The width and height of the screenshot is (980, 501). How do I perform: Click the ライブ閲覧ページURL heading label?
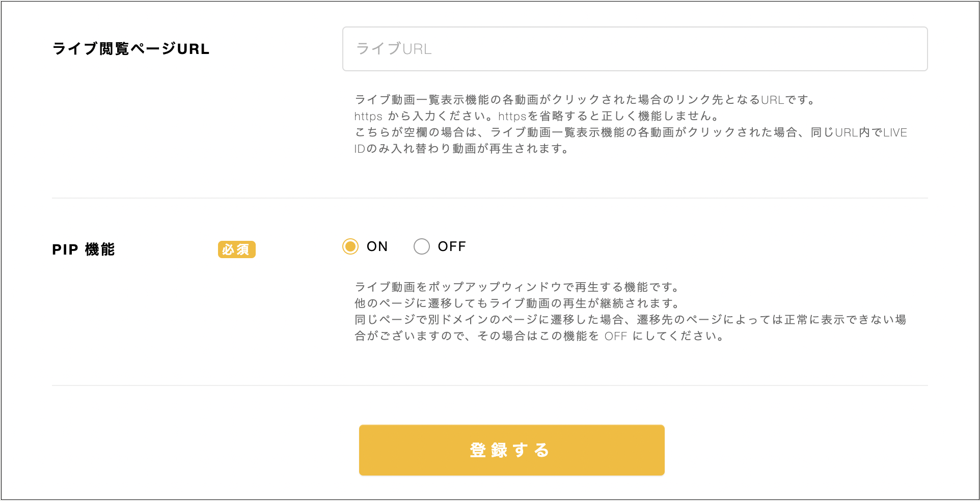click(x=131, y=49)
